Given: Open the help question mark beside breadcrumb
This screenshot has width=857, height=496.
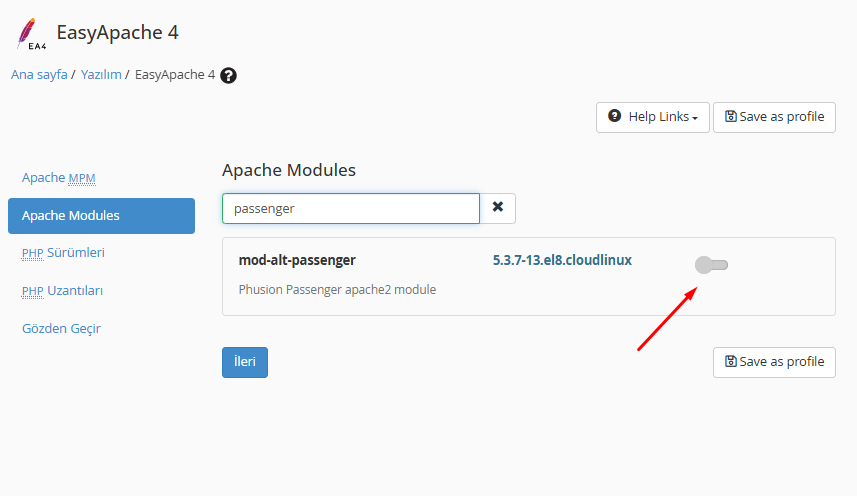Looking at the screenshot, I should click(x=228, y=75).
